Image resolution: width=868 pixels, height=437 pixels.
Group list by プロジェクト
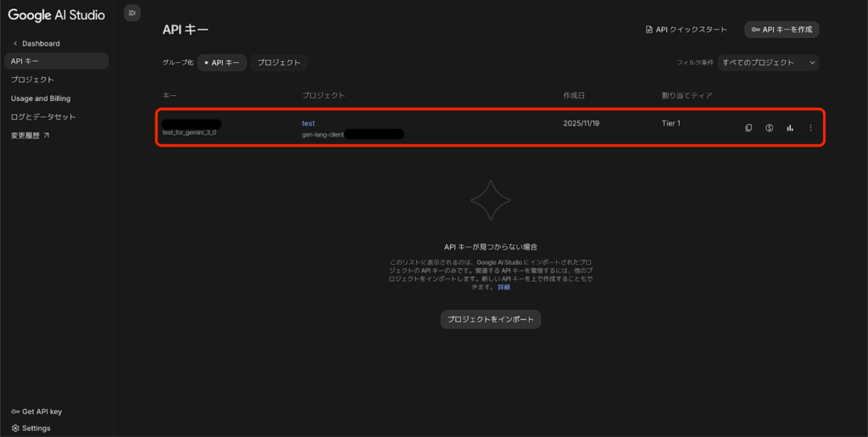[279, 63]
